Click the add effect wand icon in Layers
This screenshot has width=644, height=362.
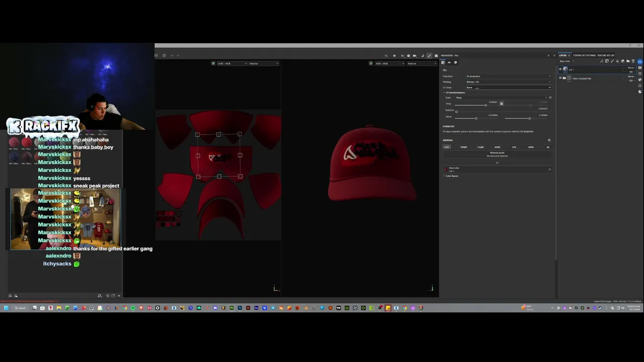(602, 61)
